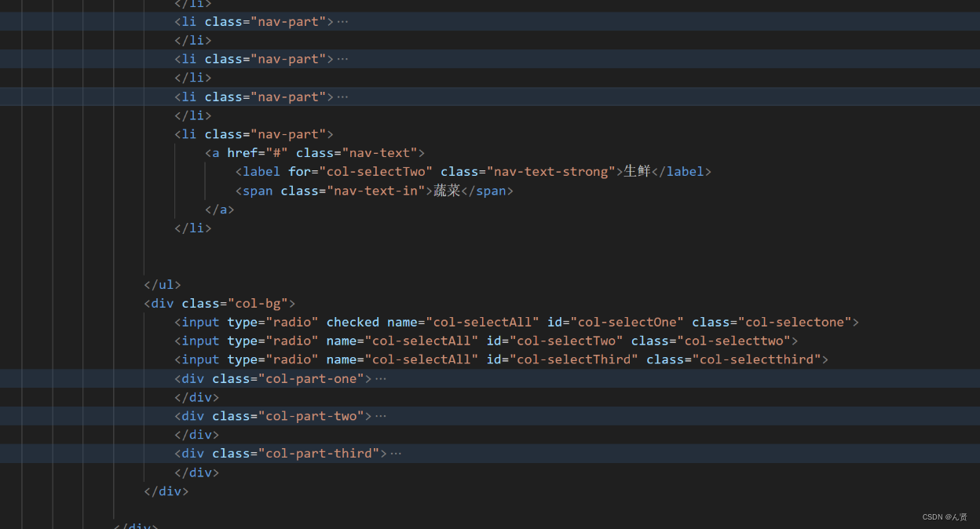Click the closing </a> tag

click(x=220, y=210)
